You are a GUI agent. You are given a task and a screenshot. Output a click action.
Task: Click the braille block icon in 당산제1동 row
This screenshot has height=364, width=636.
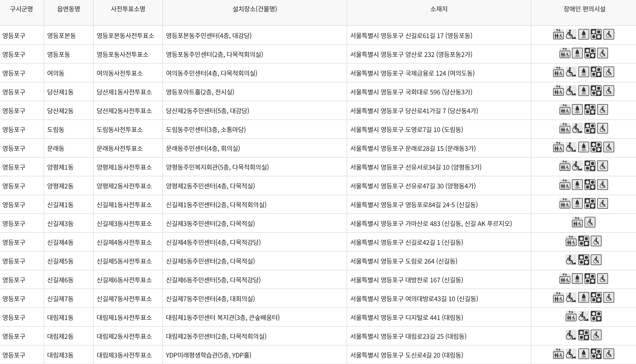click(596, 91)
